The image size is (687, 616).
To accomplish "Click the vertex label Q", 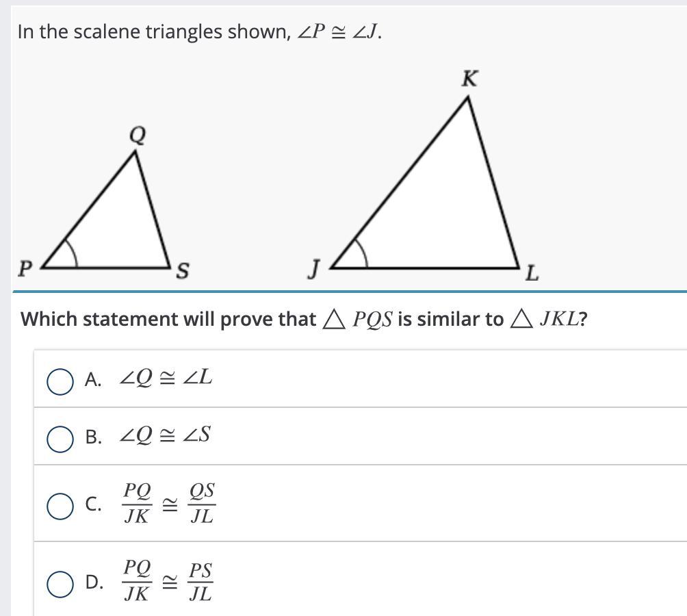I will coord(138,135).
